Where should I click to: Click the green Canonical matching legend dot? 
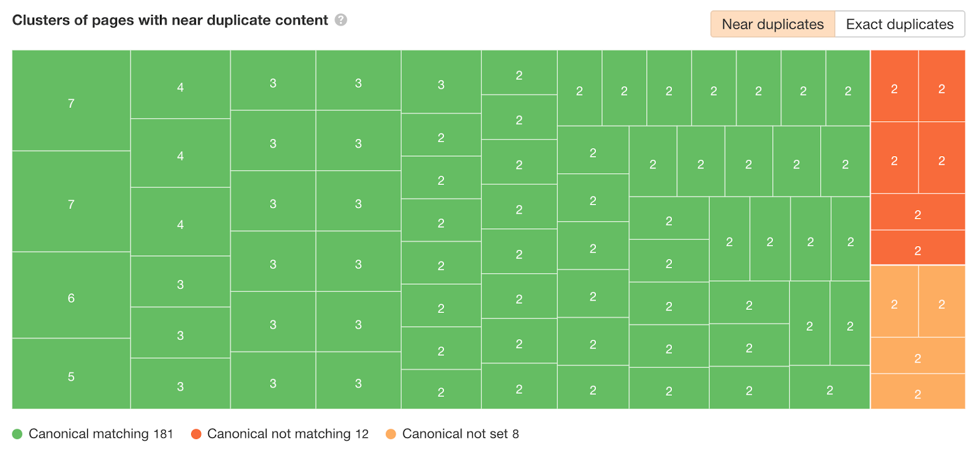(x=17, y=434)
